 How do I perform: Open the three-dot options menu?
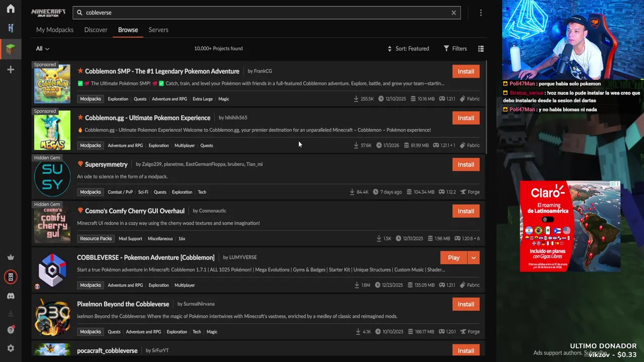481,13
